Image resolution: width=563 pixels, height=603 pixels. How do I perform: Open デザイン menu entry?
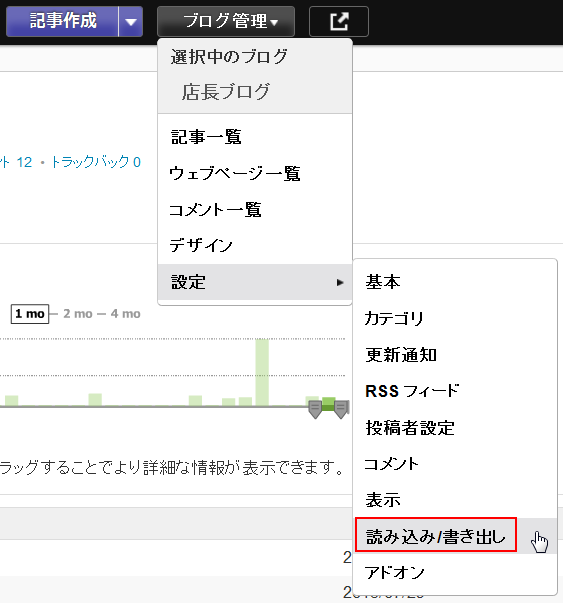click(x=255, y=245)
